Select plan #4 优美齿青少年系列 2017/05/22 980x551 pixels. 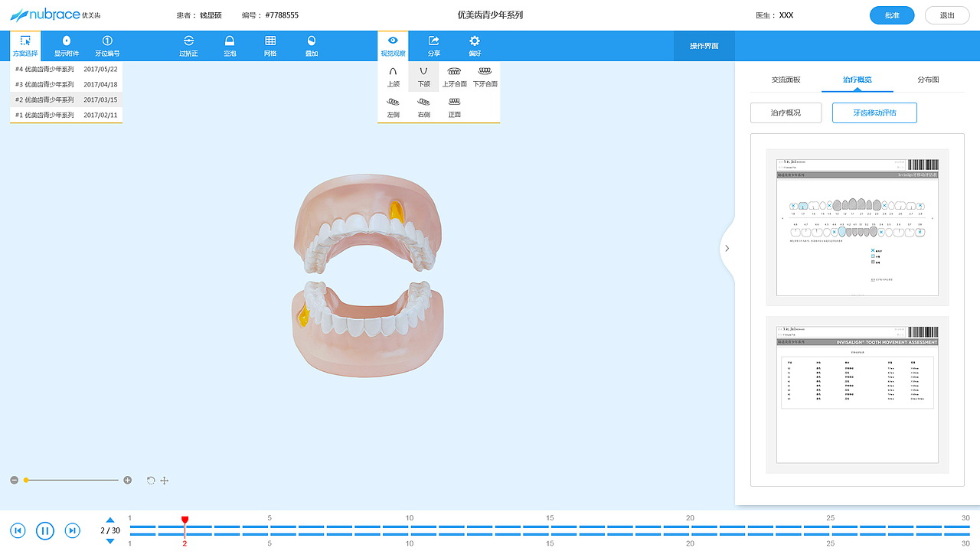[67, 69]
